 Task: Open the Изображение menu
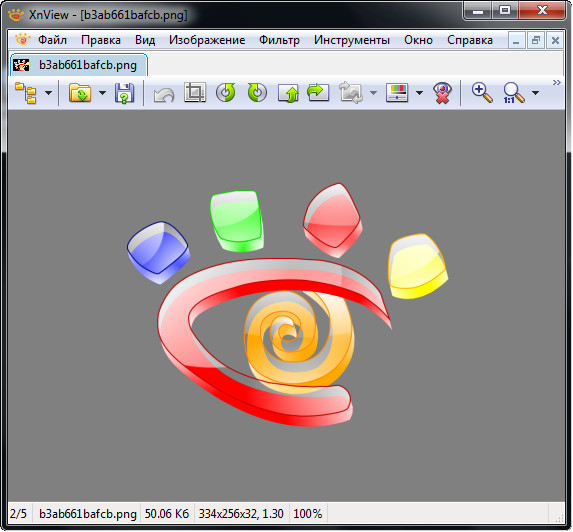(207, 40)
